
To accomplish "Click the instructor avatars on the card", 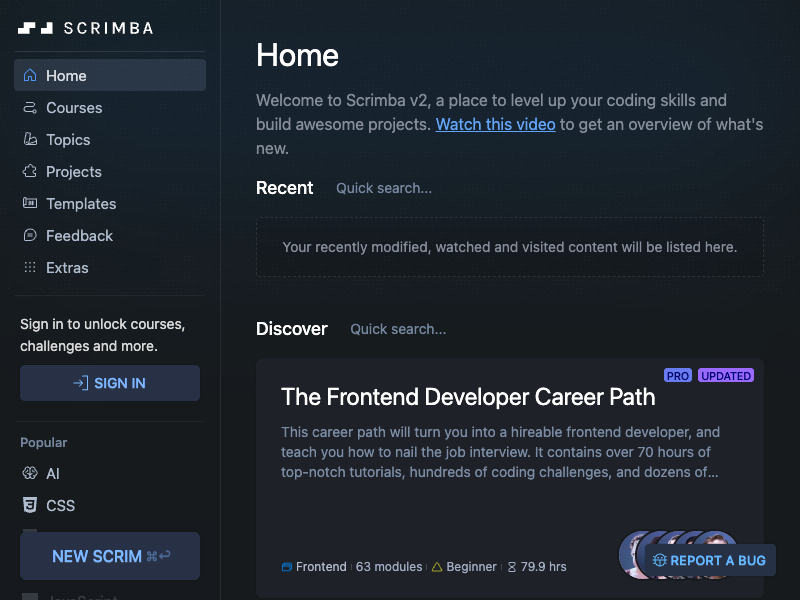I will coord(679,554).
